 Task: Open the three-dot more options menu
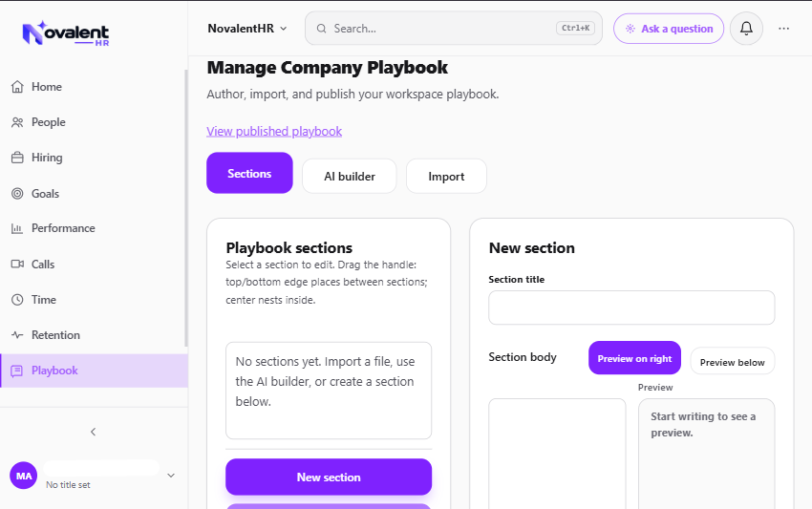coord(783,29)
